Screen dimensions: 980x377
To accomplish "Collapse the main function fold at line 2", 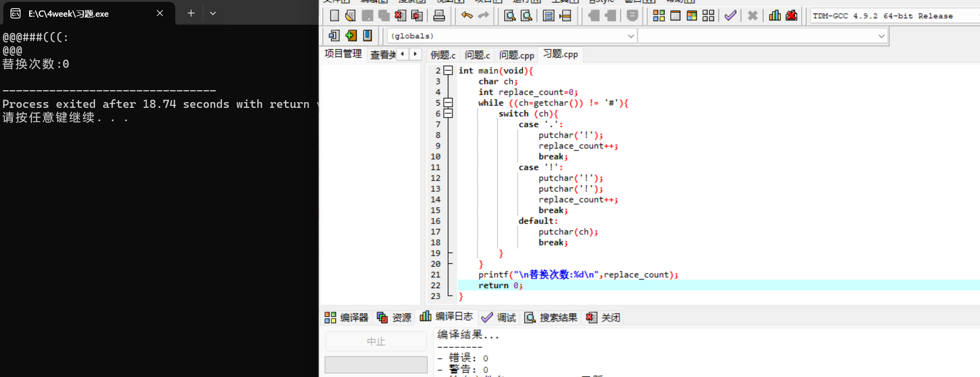I will pos(448,71).
